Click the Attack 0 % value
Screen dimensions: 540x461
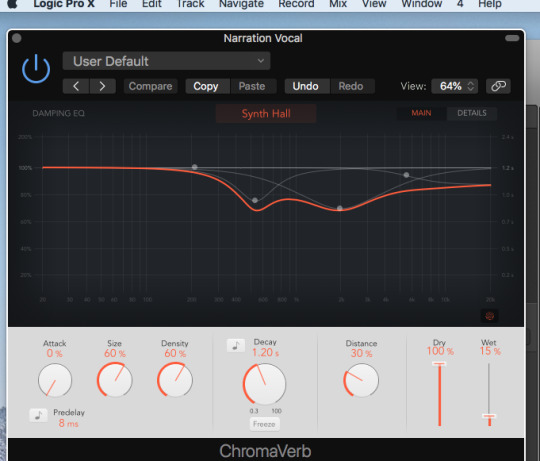(x=54, y=353)
